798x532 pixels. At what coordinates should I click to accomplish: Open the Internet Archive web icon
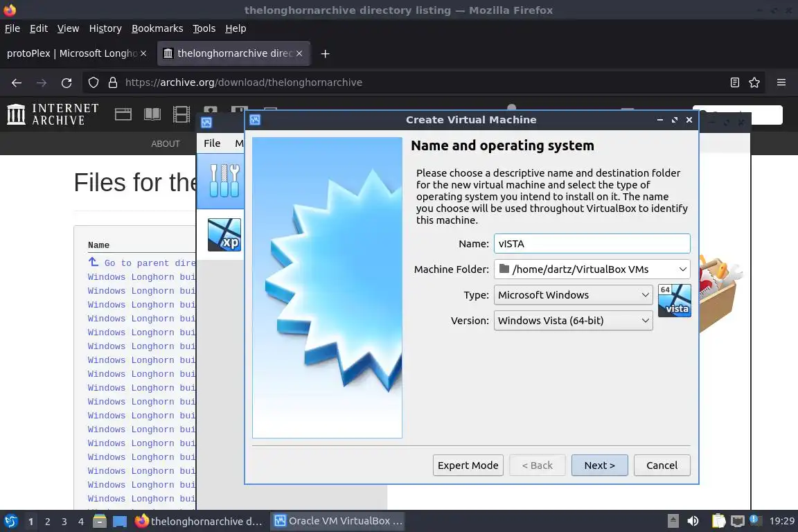point(123,114)
